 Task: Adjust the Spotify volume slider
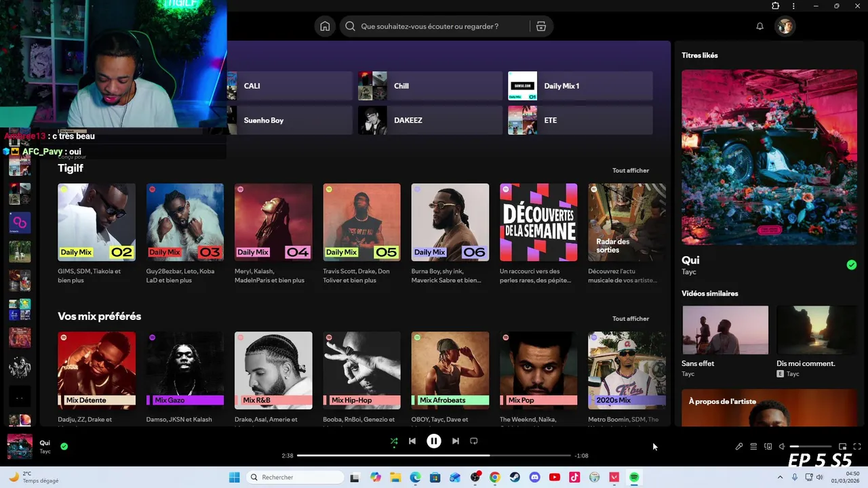[x=810, y=447]
